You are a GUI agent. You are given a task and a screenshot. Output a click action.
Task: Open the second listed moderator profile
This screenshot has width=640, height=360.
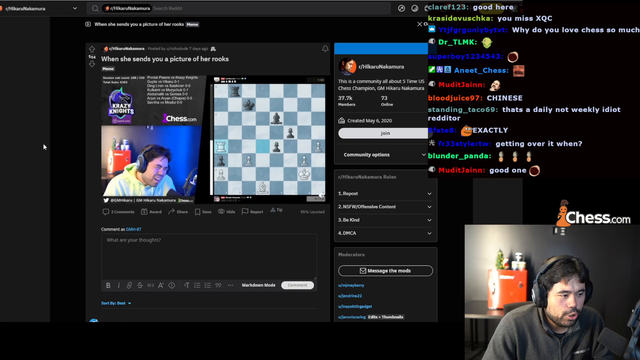click(x=350, y=296)
